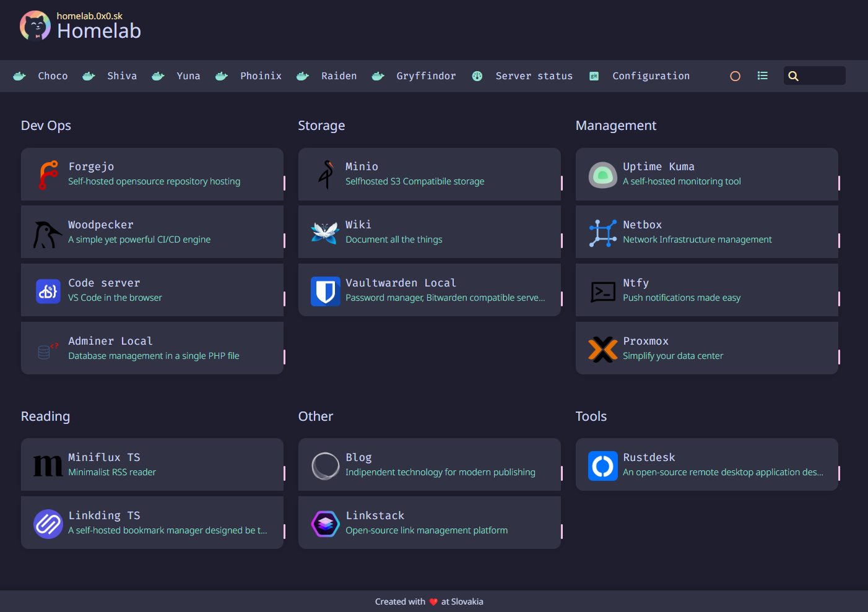This screenshot has height=612, width=868.
Task: Click the search input field
Action: (820, 76)
